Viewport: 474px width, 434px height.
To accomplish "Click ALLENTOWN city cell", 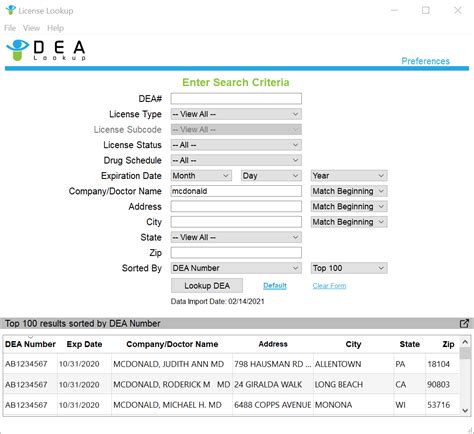I will pos(353,364).
